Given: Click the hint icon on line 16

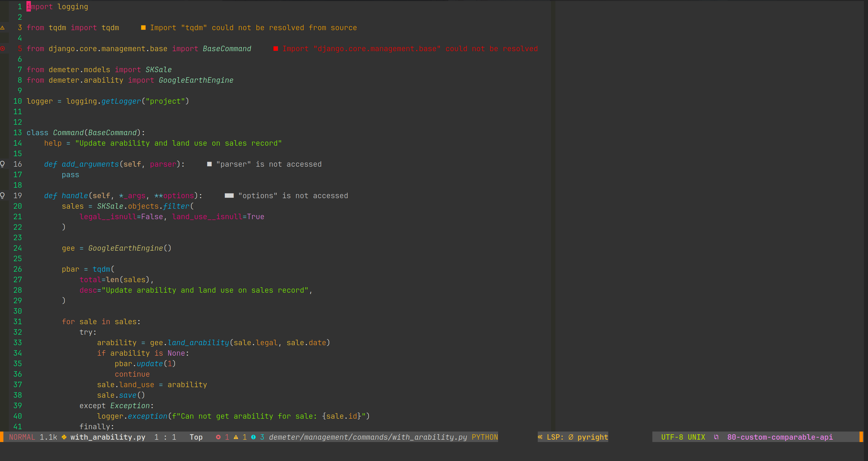Looking at the screenshot, I should (5, 164).
